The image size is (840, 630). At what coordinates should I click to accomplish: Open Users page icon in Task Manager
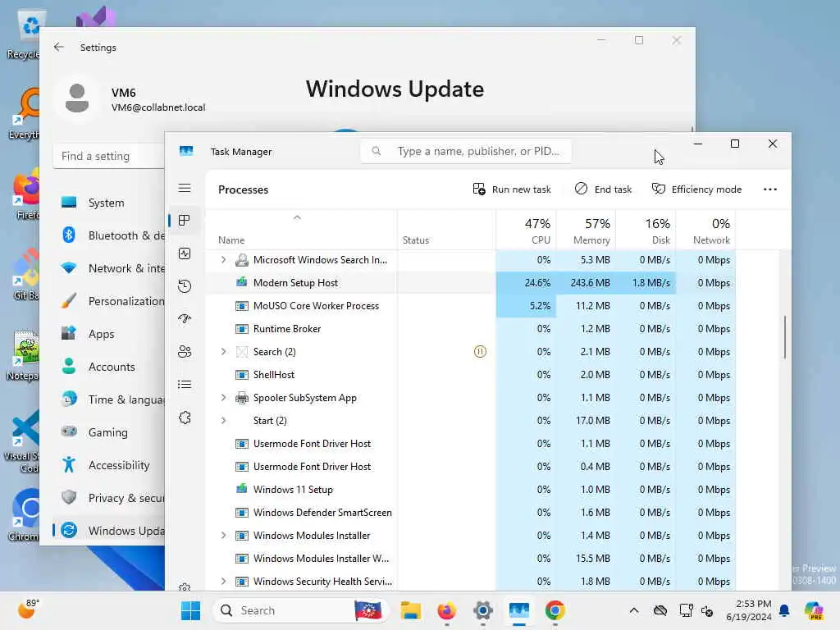185,351
